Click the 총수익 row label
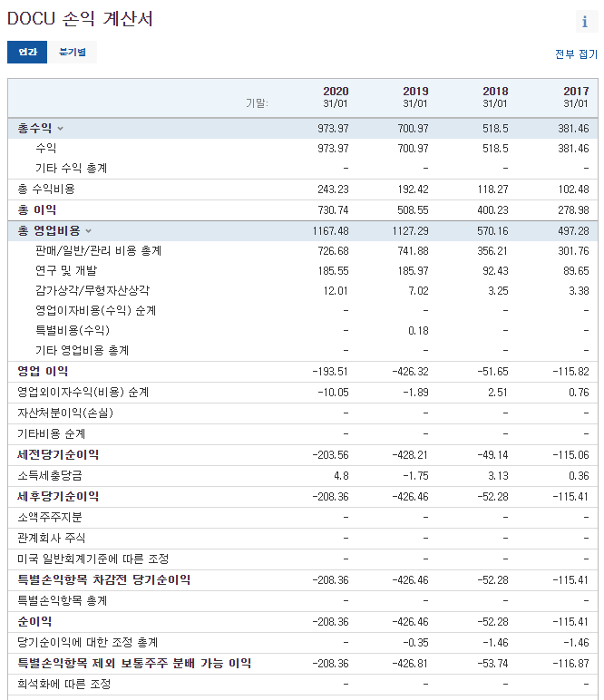The height and width of the screenshot is (700, 604). click(34, 129)
